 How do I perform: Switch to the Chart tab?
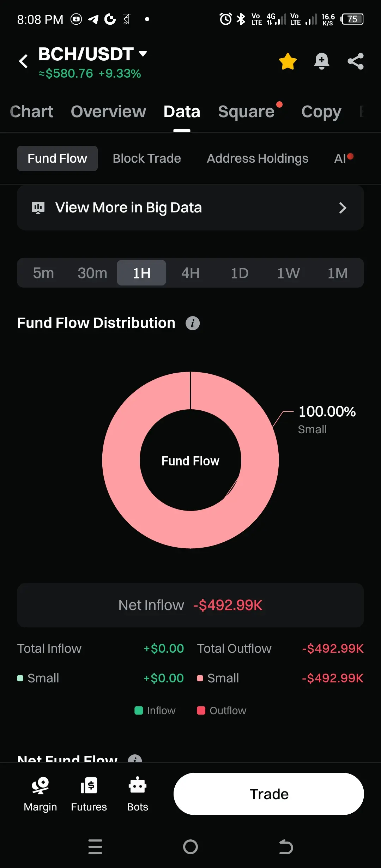(x=32, y=112)
